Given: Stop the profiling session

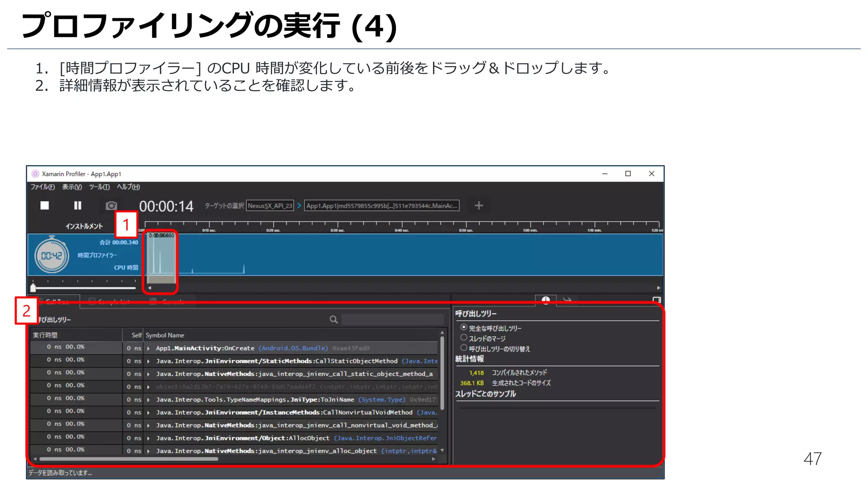Looking at the screenshot, I should (45, 205).
